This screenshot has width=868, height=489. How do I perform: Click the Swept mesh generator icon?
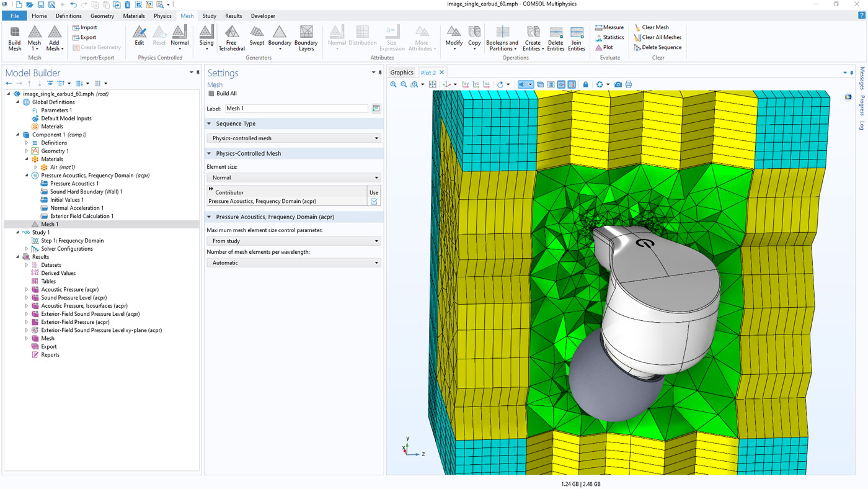pos(257,37)
